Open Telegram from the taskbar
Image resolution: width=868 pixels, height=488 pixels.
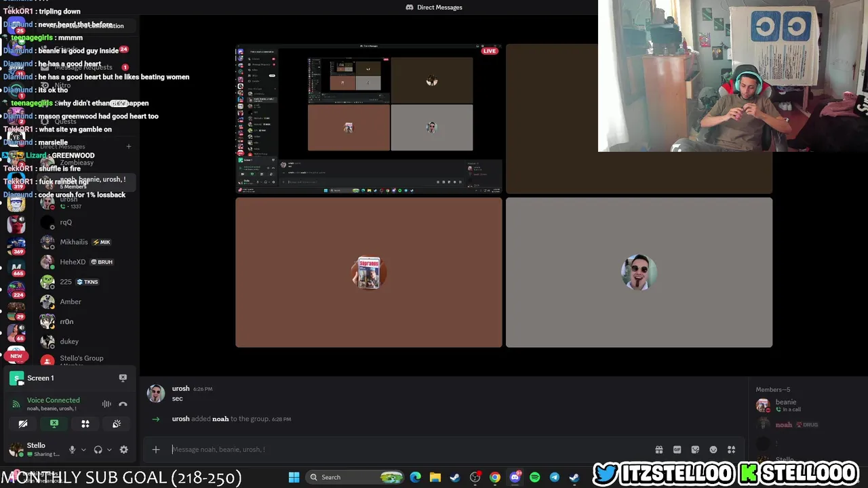click(554, 477)
